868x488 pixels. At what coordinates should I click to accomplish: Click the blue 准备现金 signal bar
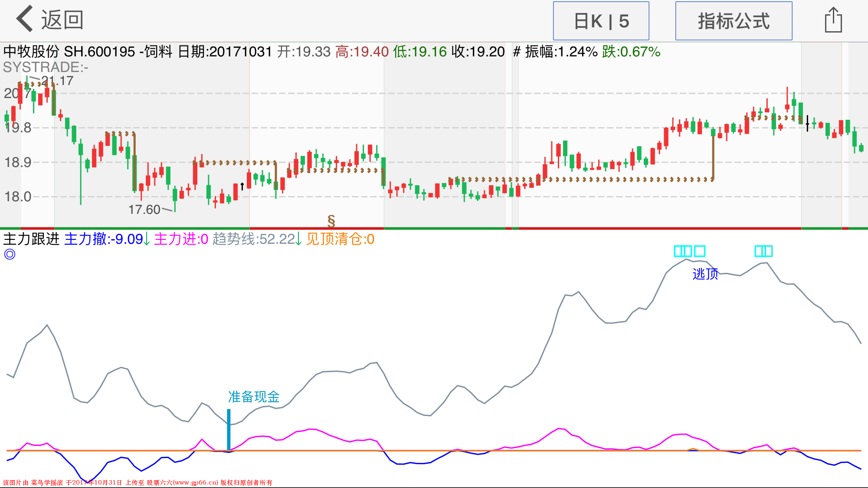(229, 429)
